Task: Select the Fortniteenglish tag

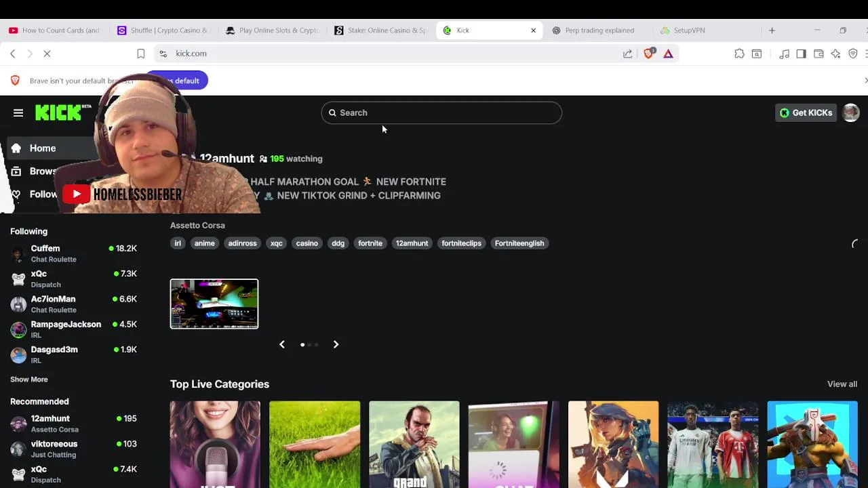Action: pos(519,243)
